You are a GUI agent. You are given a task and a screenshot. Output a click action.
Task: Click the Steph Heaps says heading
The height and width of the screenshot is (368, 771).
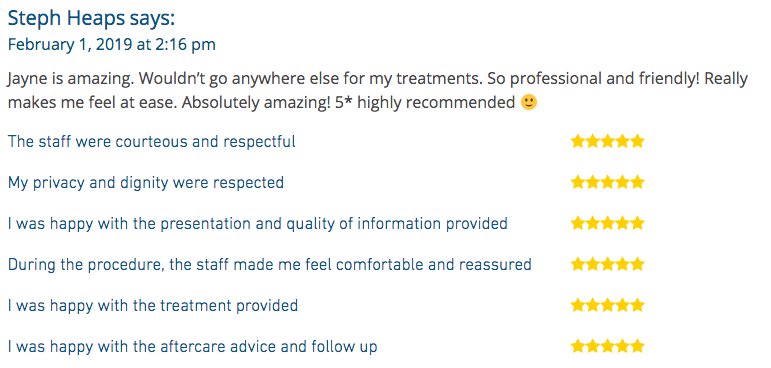[91, 19]
